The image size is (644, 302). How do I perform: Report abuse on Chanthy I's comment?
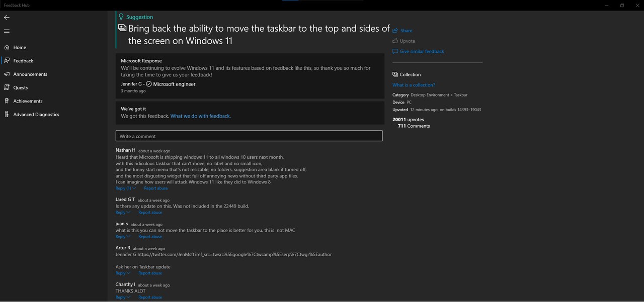point(150,297)
